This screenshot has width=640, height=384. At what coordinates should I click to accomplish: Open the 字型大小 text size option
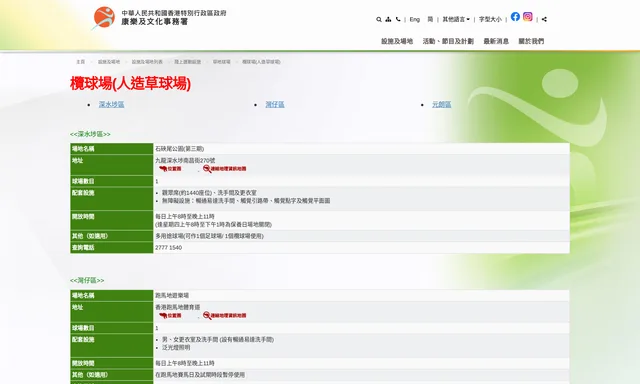tap(490, 19)
